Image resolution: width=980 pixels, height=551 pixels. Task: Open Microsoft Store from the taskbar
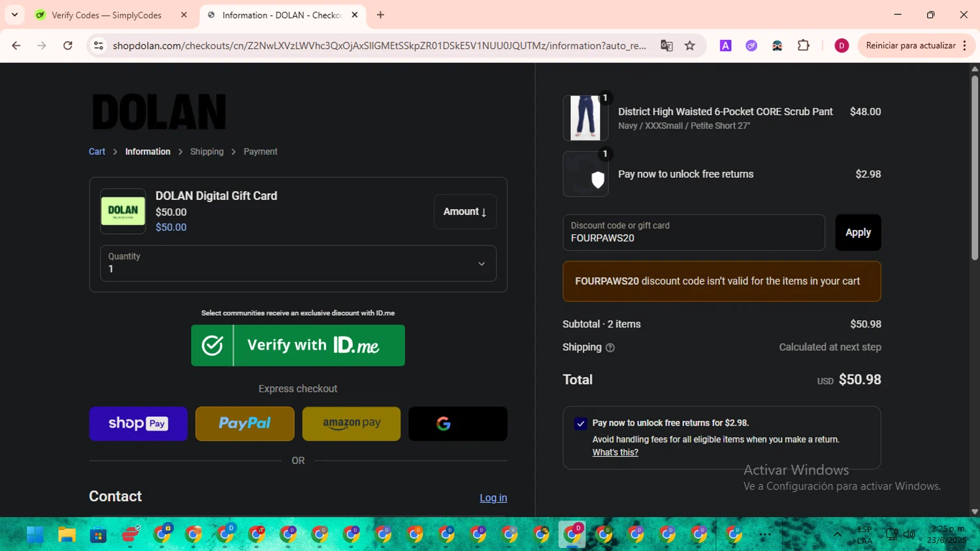pyautogui.click(x=98, y=535)
